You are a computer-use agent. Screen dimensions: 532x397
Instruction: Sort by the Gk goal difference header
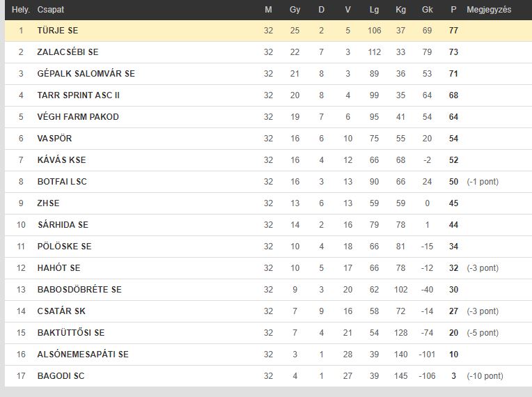(427, 10)
